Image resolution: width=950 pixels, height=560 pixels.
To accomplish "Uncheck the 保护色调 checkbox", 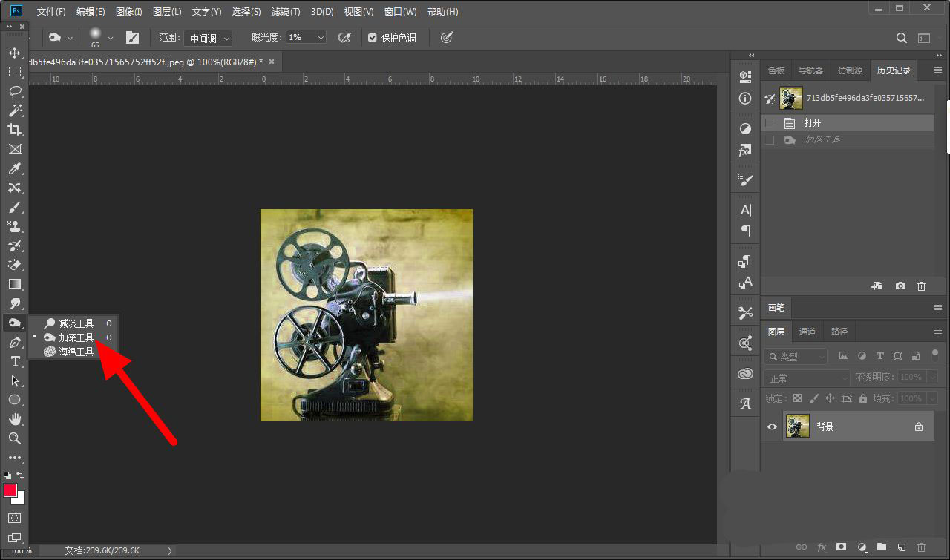I will point(373,38).
